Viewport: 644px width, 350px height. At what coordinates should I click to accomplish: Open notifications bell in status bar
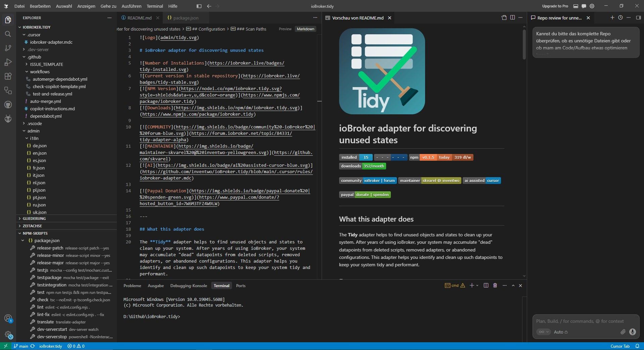(x=637, y=346)
